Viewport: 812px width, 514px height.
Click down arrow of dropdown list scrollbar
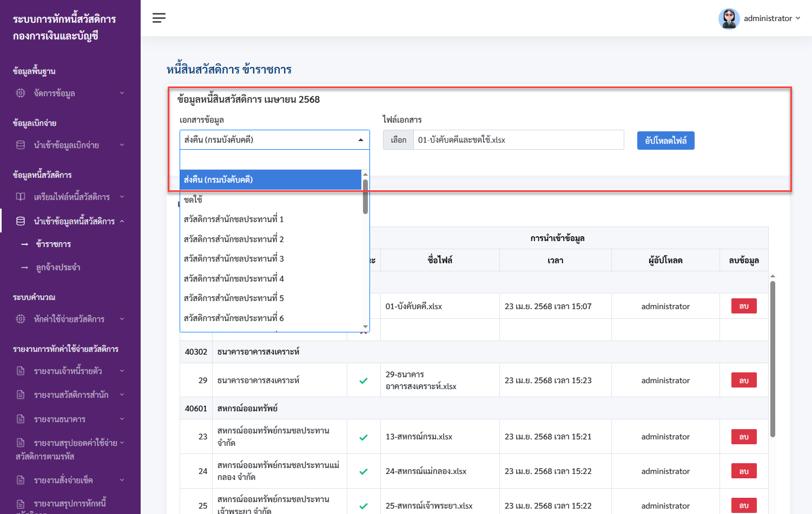click(366, 327)
